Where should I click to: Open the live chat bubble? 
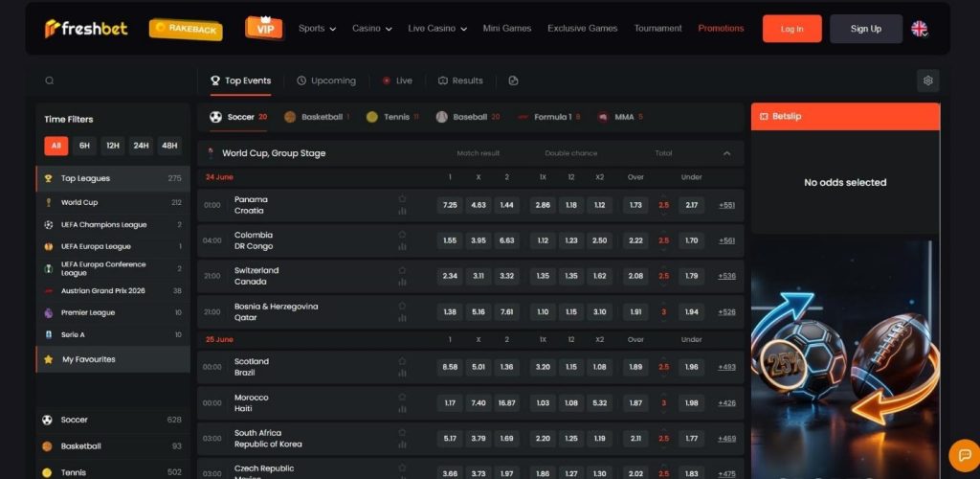(965, 455)
